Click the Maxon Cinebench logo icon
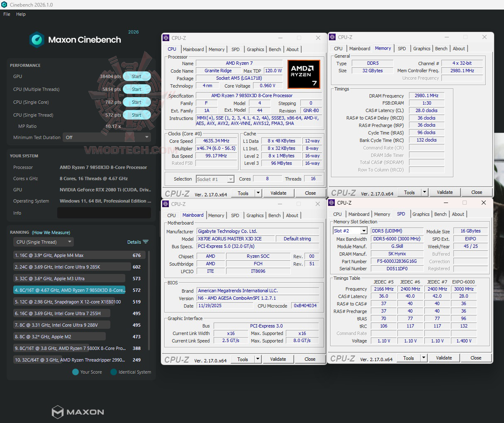Image resolution: width=504 pixels, height=423 pixels. [37, 40]
